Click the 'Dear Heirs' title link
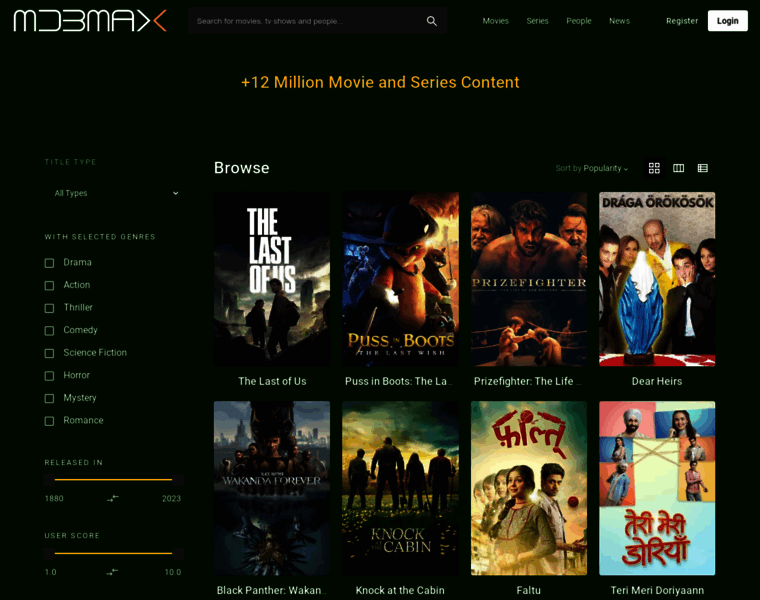 click(657, 381)
